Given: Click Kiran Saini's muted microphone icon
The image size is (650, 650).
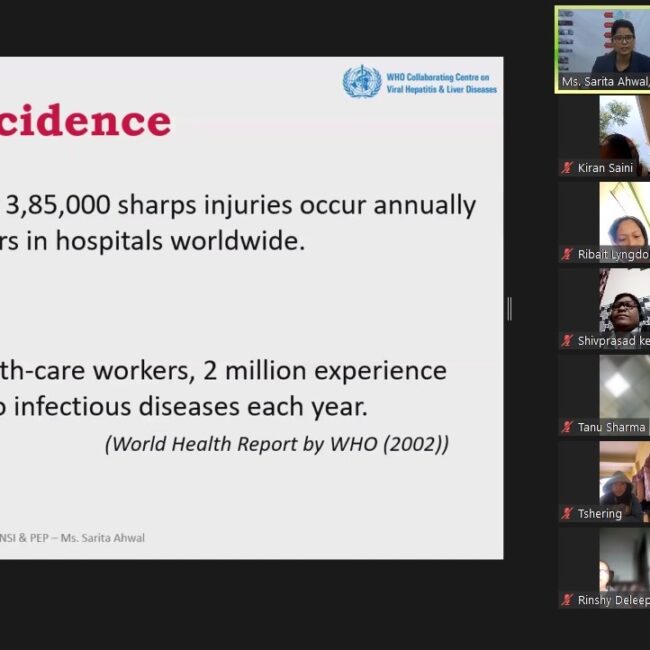Looking at the screenshot, I should 567,168.
